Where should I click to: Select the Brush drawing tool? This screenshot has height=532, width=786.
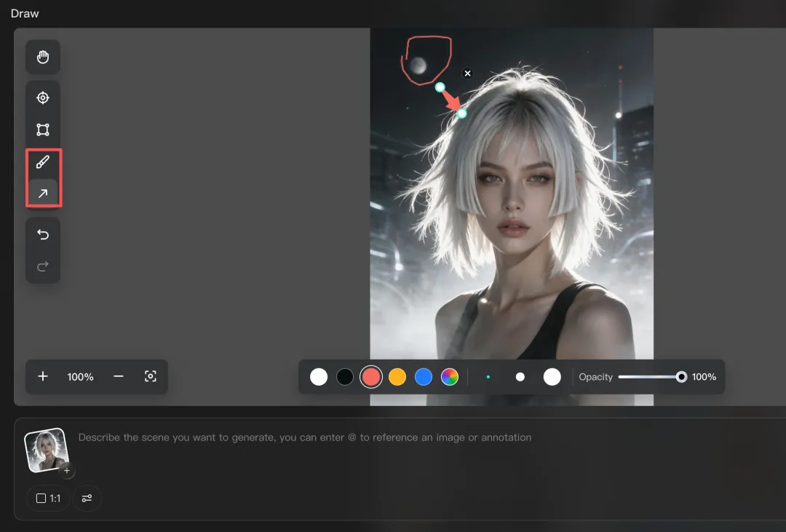tap(43, 162)
